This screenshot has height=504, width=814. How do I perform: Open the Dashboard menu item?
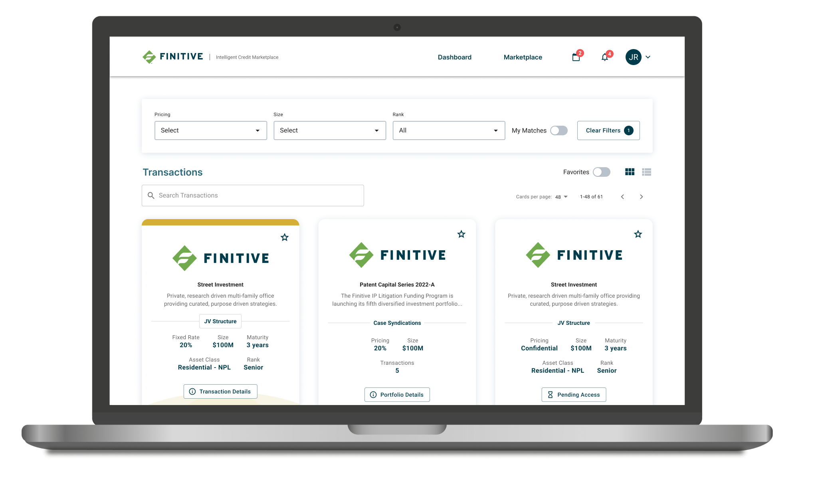455,57
